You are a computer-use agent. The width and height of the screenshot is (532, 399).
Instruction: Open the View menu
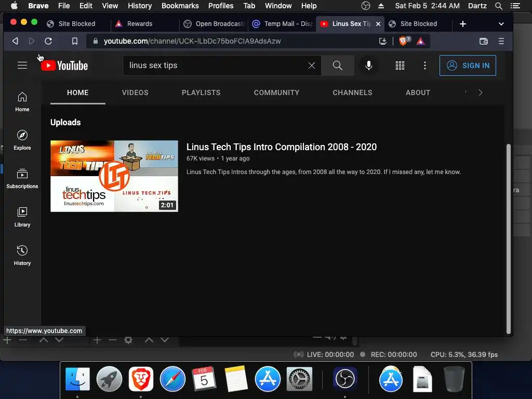point(110,6)
